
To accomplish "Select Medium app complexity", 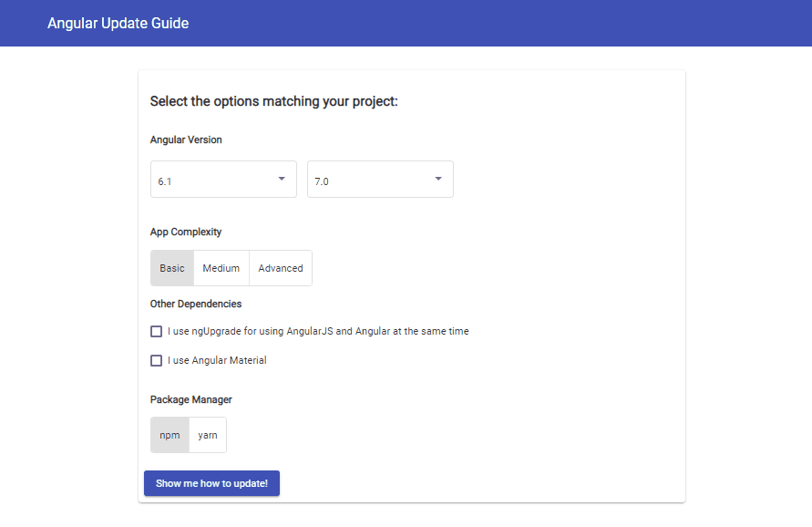I will coord(221,268).
